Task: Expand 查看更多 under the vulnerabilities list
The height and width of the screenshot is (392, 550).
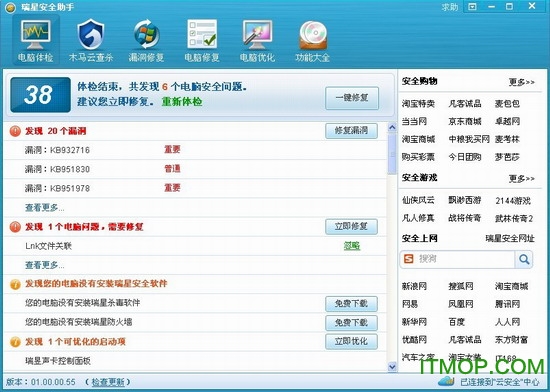Action: [x=44, y=208]
